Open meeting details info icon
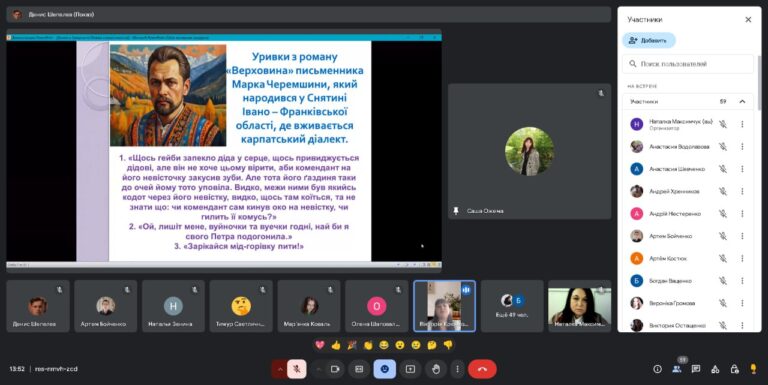The width and height of the screenshot is (768, 385). (x=657, y=369)
